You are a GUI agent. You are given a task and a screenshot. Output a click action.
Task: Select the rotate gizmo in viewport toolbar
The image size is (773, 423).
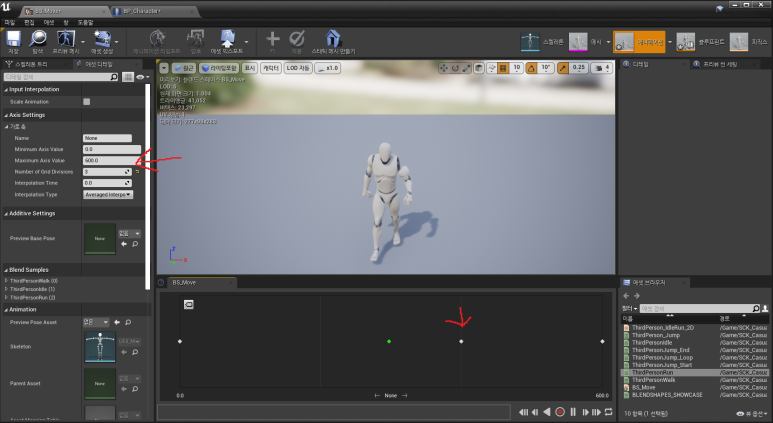(x=455, y=68)
